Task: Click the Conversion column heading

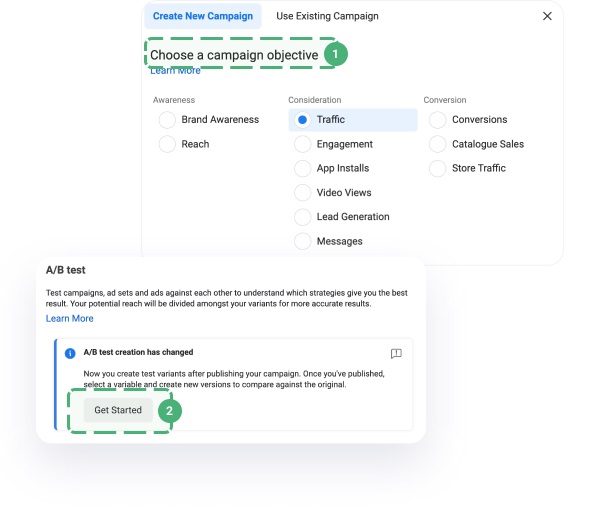Action: (x=445, y=100)
